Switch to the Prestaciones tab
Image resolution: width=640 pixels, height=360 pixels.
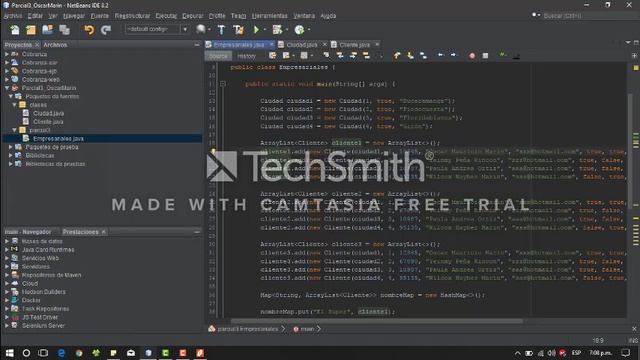80,231
